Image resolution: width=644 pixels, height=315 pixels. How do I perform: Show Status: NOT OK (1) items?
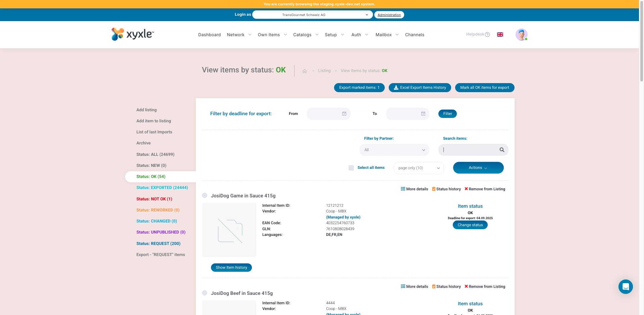coord(154,199)
